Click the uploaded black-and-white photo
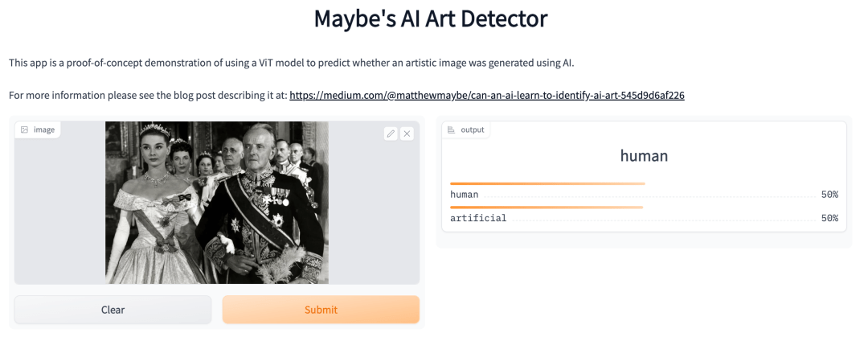This screenshot has width=868, height=337. point(217,203)
